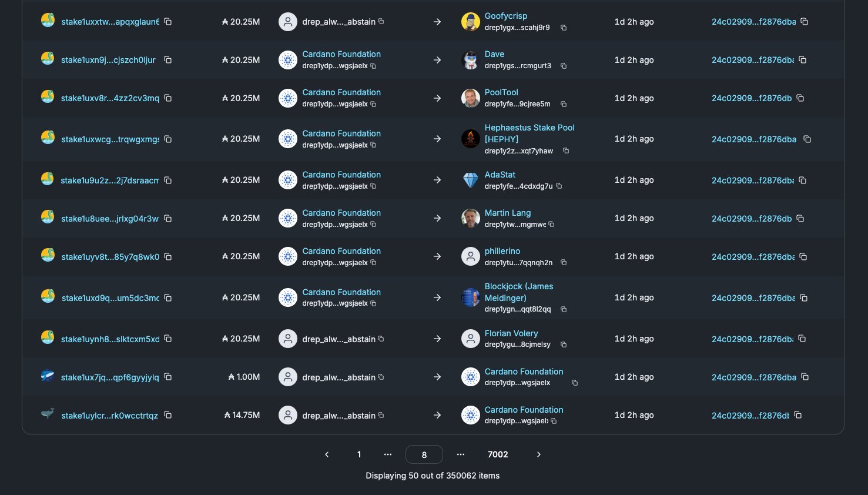Copy the PoolTool DRep ID

564,104
